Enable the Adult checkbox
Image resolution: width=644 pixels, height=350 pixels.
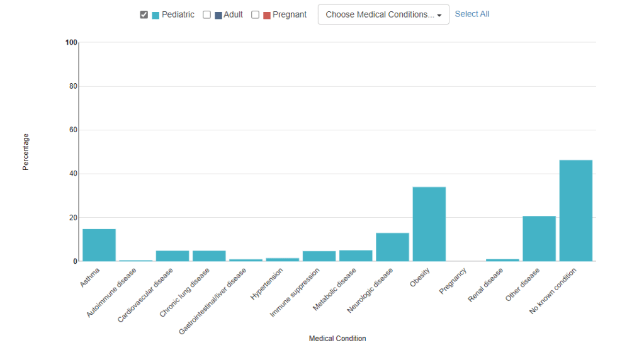[x=206, y=15]
